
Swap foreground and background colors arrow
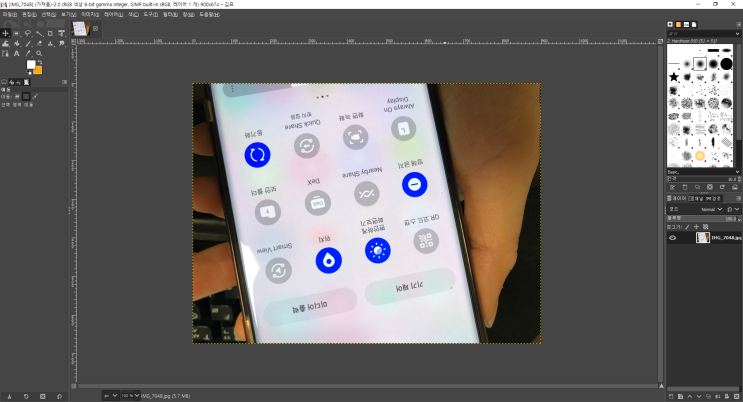[x=40, y=62]
